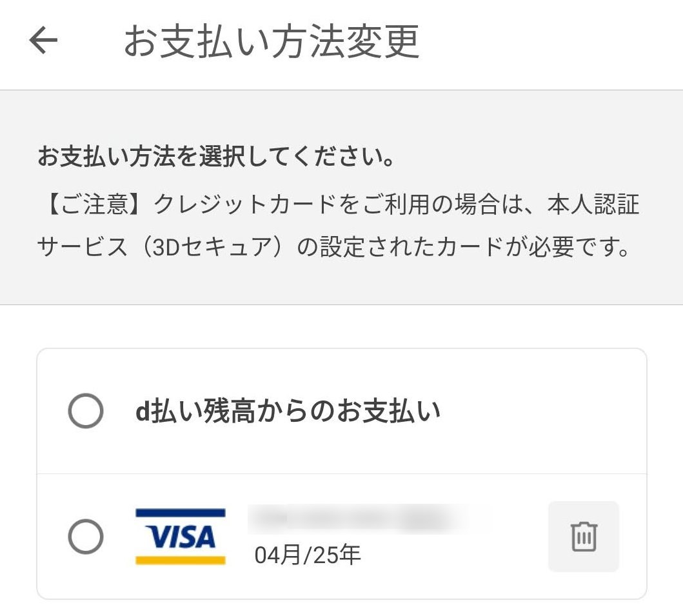Tap the 【ご注意】 credit card notice text

coord(339,204)
